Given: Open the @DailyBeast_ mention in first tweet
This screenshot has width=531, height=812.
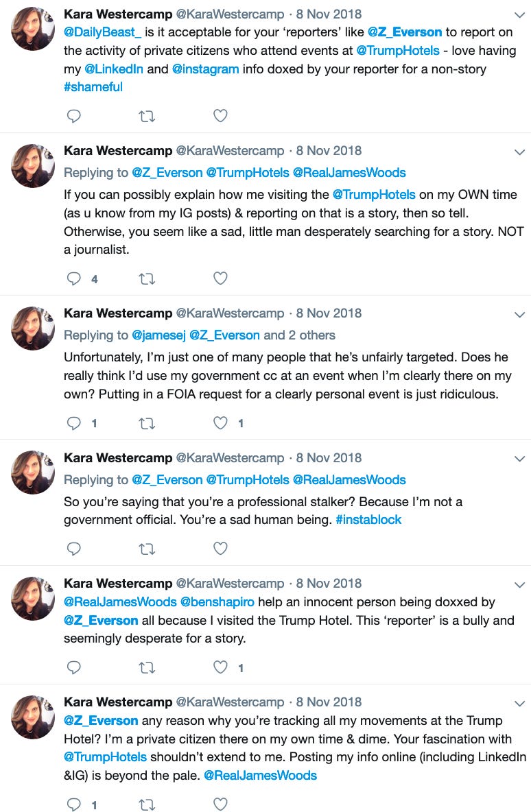Looking at the screenshot, I should point(103,32).
